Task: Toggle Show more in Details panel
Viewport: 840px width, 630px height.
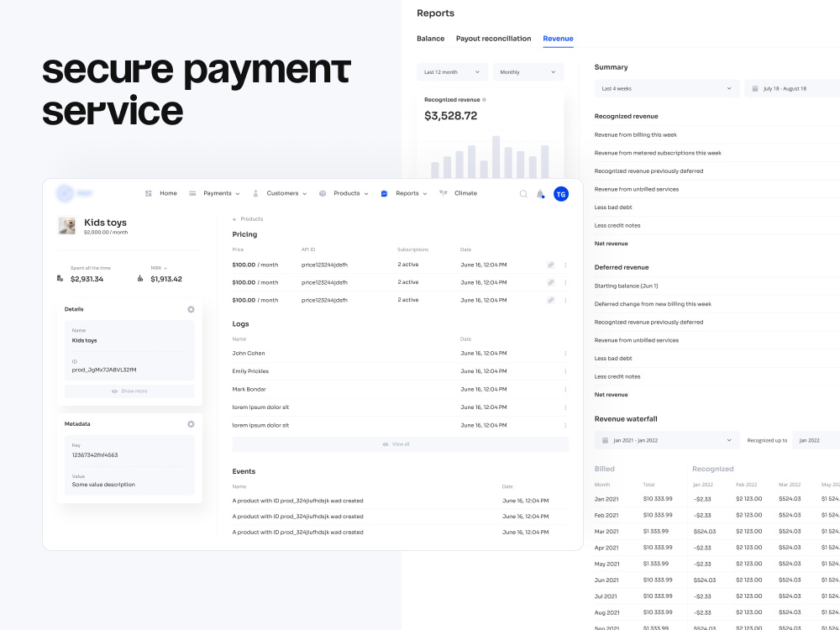Action: pos(129,391)
